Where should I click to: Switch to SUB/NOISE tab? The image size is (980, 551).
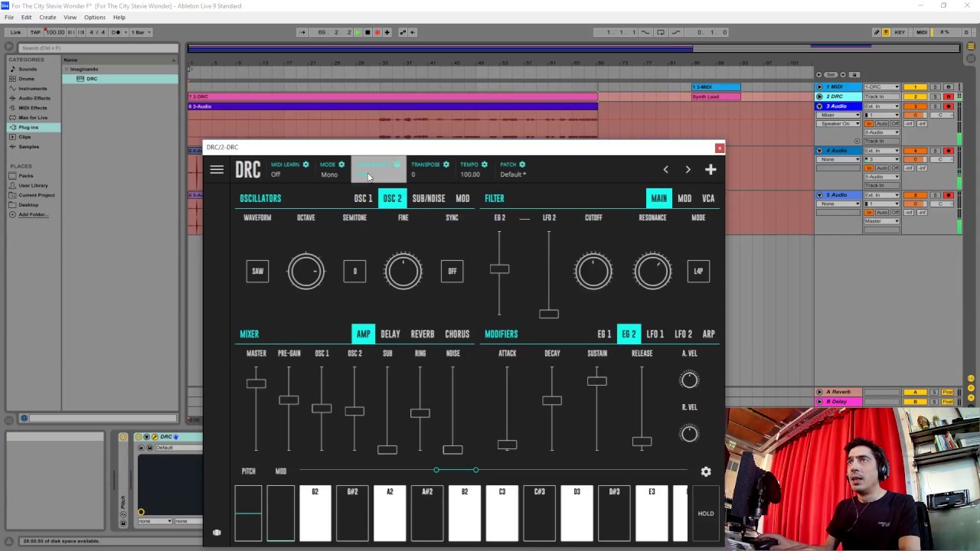tap(428, 198)
